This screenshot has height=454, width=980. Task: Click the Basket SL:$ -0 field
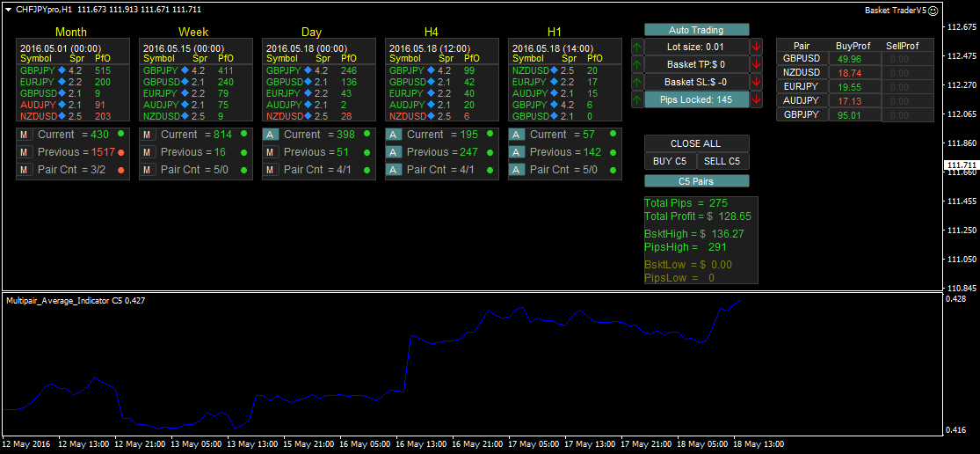click(696, 82)
